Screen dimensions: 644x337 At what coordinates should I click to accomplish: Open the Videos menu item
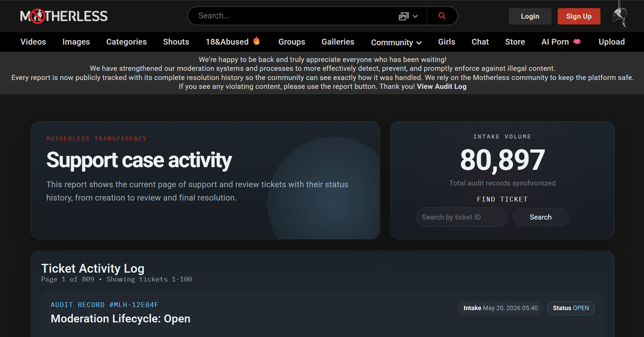click(x=33, y=42)
